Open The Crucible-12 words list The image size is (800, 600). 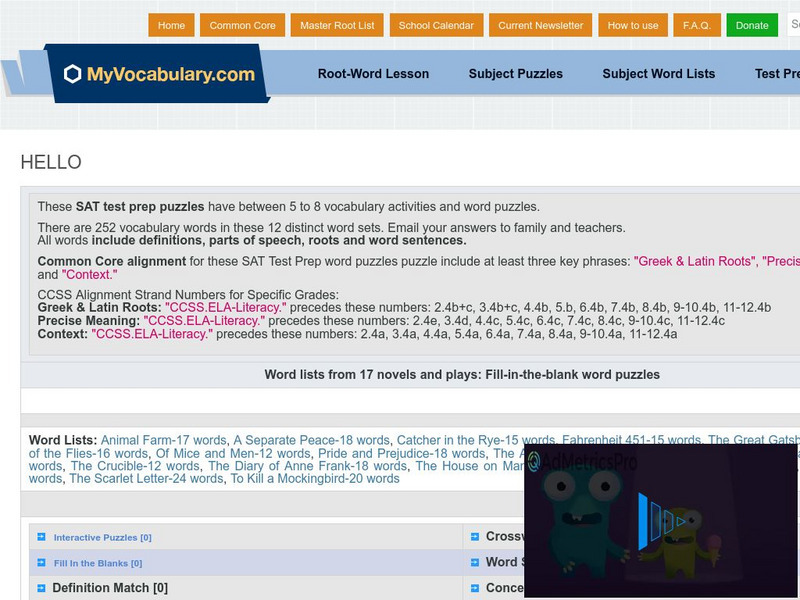click(135, 466)
